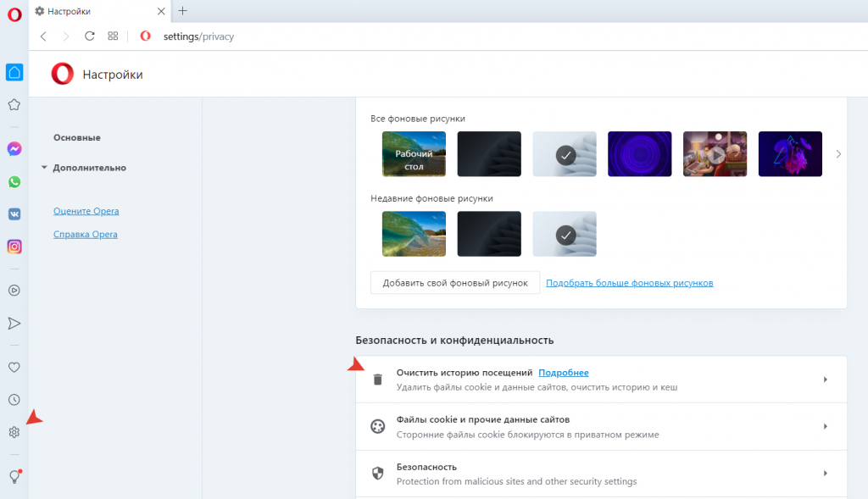Image resolution: width=868 pixels, height=499 pixels.
Task: Open the Player icon in sidebar
Action: [x=14, y=291]
